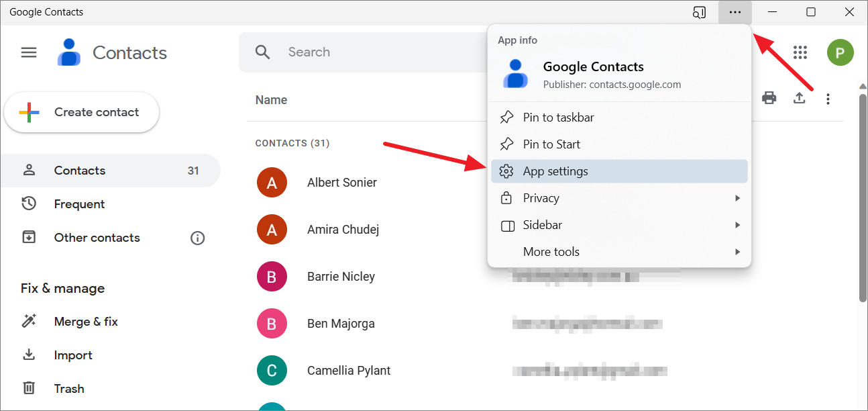The width and height of the screenshot is (868, 411).
Task: Click the Fix & manage heading
Action: [x=62, y=288]
